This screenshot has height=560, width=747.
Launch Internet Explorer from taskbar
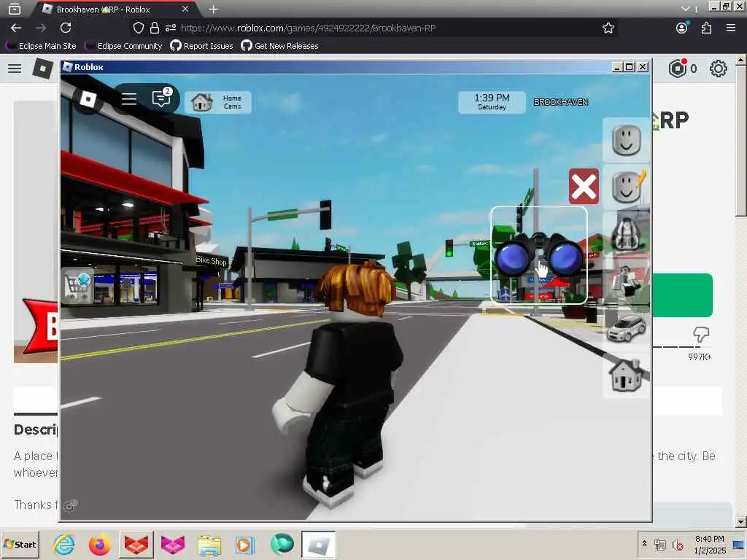pos(64,544)
